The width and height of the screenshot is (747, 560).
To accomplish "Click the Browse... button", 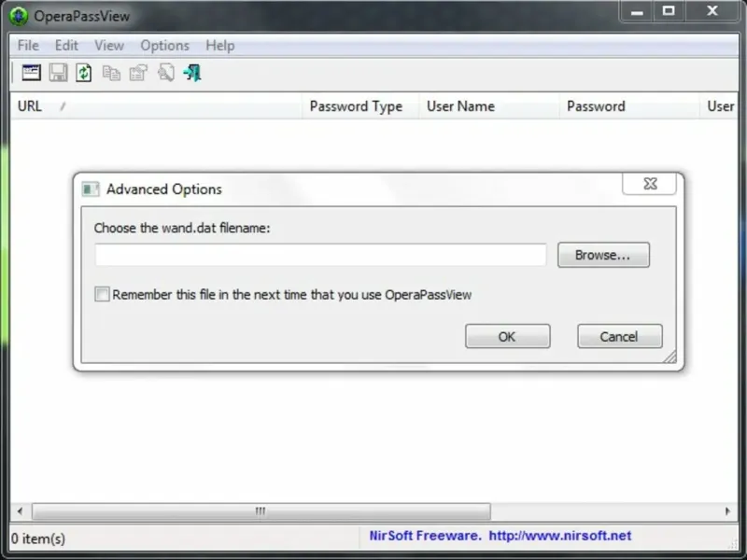I will click(x=603, y=255).
